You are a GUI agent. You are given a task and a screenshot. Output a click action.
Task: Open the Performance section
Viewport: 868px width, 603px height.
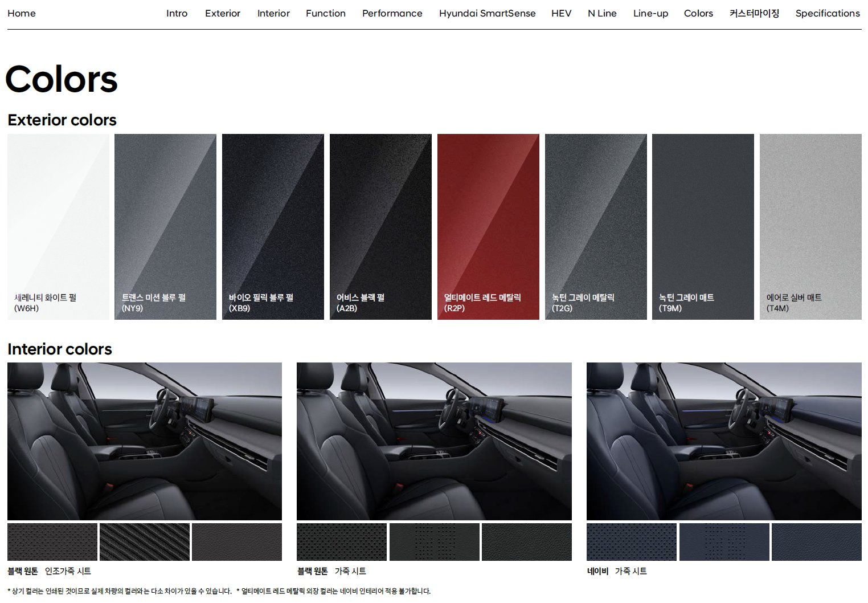point(392,13)
